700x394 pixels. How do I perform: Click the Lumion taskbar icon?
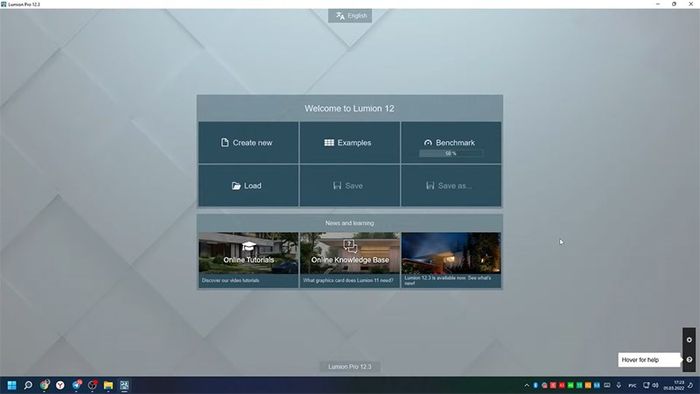pos(124,385)
